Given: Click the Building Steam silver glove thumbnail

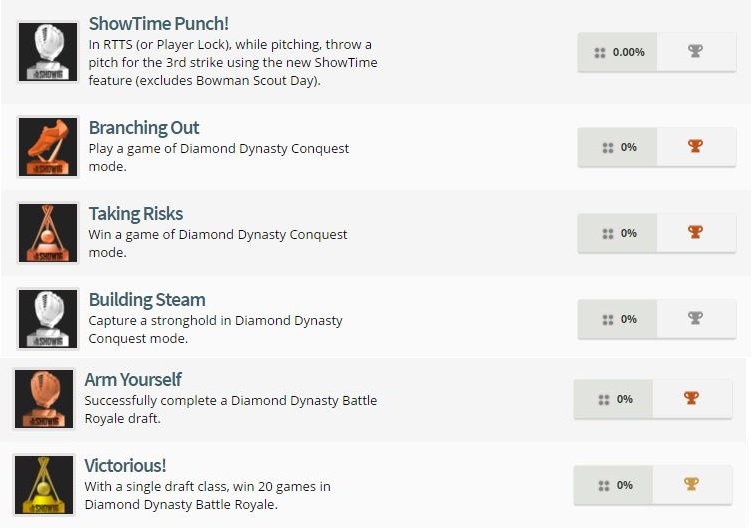Looking at the screenshot, I should (x=48, y=319).
